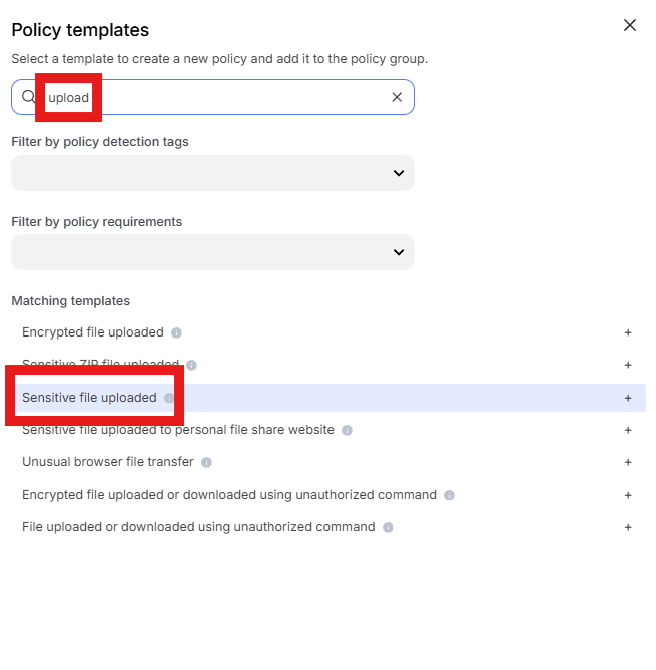Screen dimensions: 656x670
Task: Add the Encrypted file uploaded template
Action: coord(628,332)
